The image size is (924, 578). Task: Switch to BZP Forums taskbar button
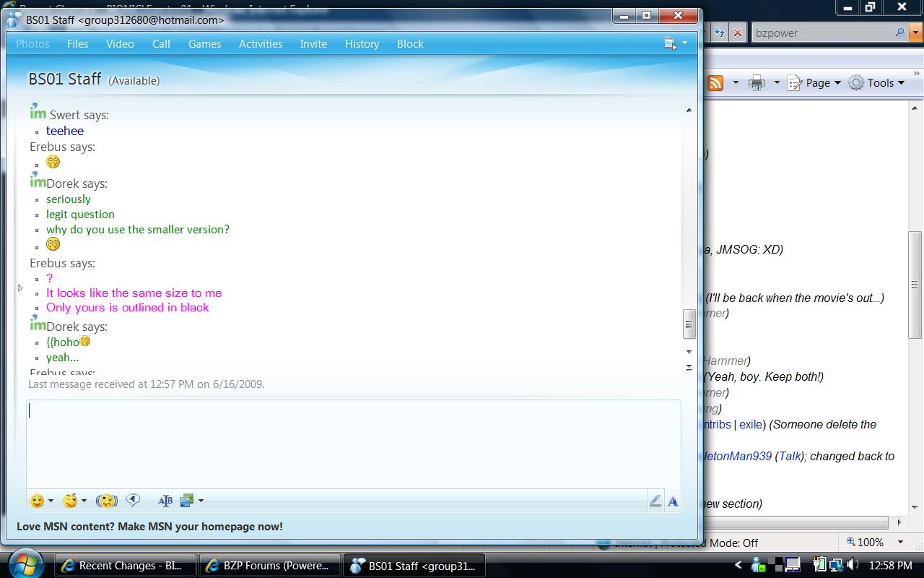point(269,566)
